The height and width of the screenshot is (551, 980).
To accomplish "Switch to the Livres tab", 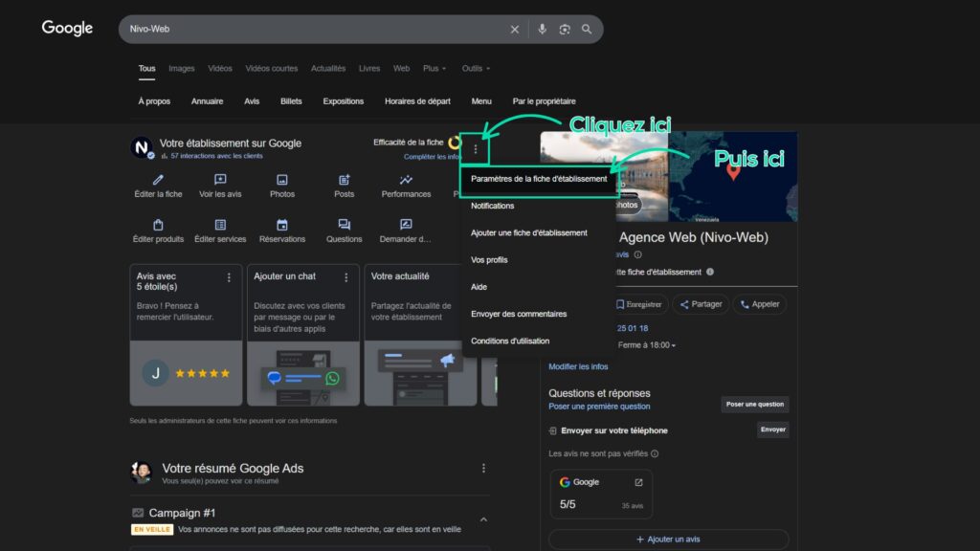I will (368, 69).
